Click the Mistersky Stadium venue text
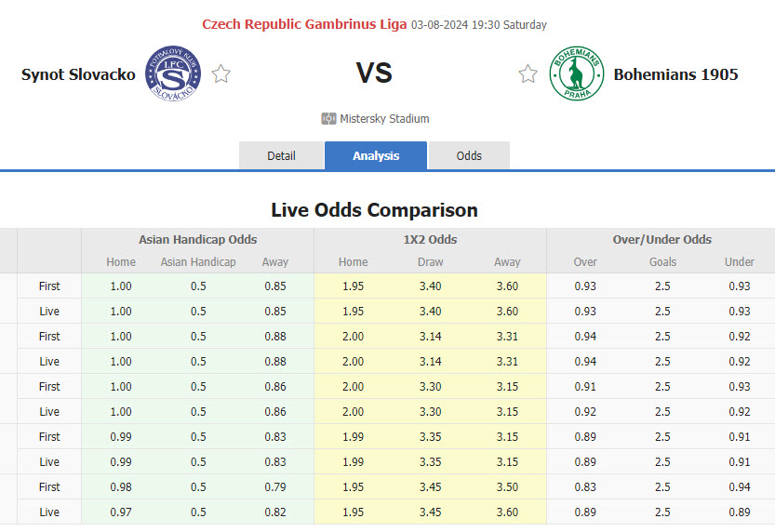The image size is (775, 532). (384, 119)
